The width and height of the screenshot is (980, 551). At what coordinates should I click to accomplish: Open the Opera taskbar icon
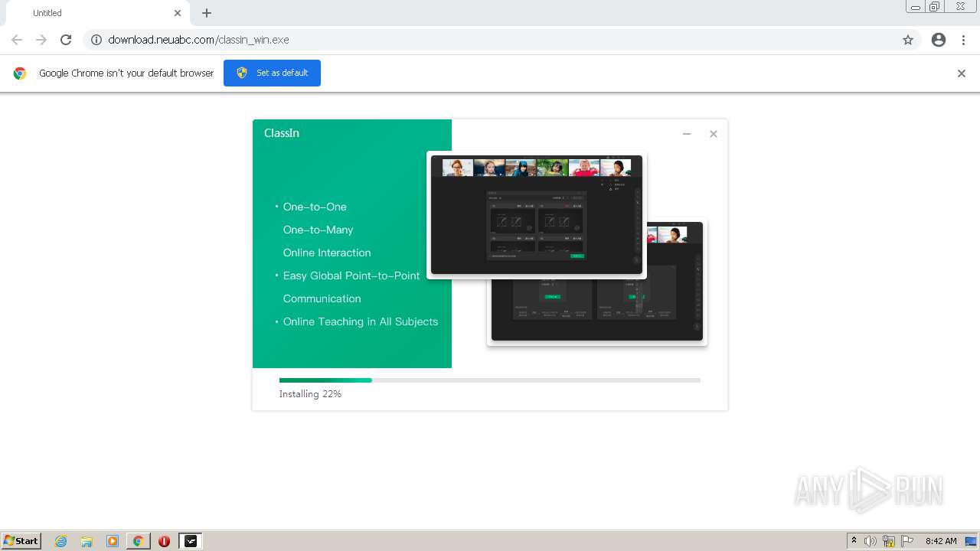coord(164,541)
